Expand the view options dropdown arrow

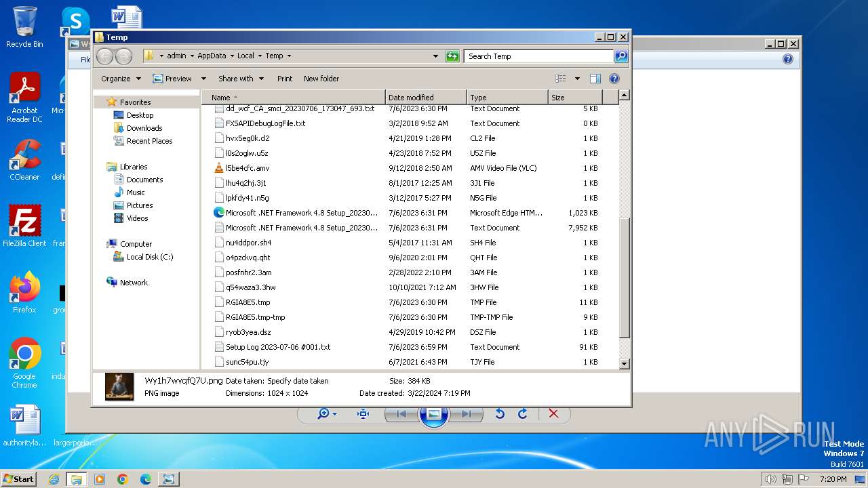pyautogui.click(x=577, y=79)
